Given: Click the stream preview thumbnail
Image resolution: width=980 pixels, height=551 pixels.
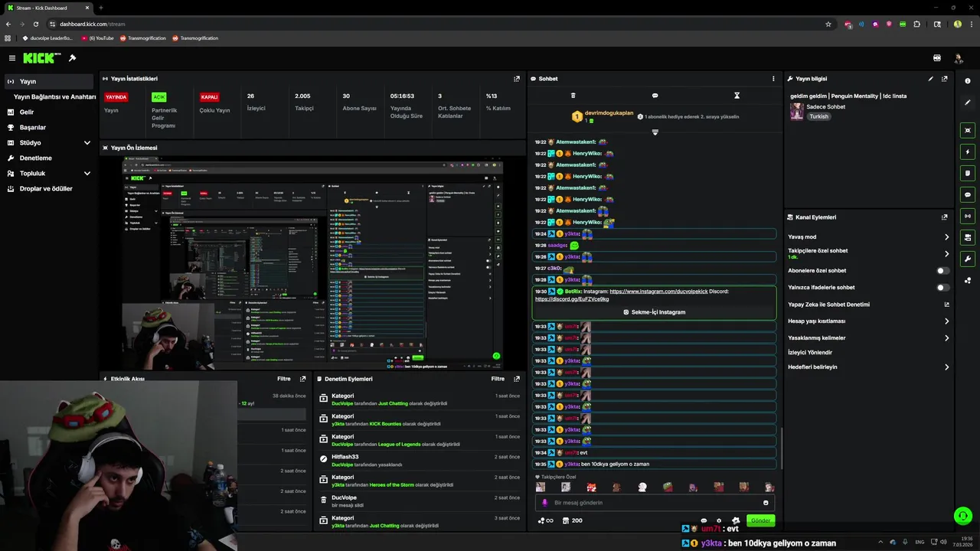Looking at the screenshot, I should point(312,262).
